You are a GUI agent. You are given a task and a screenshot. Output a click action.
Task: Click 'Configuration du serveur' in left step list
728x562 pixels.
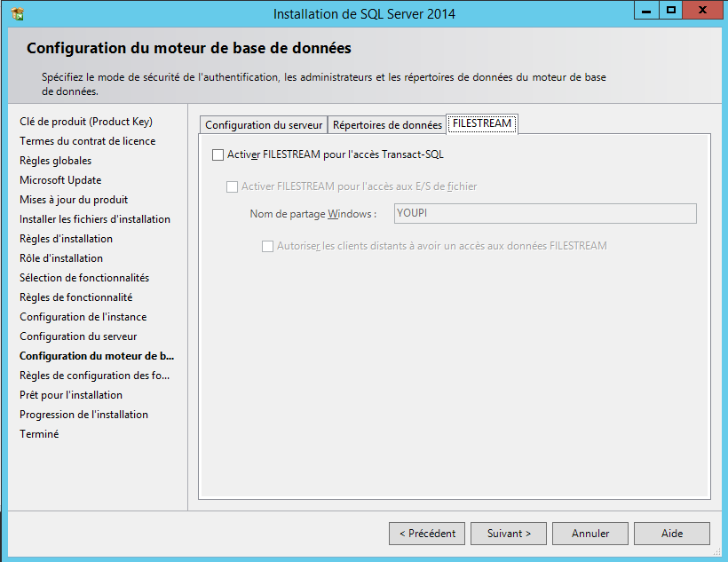[78, 336]
